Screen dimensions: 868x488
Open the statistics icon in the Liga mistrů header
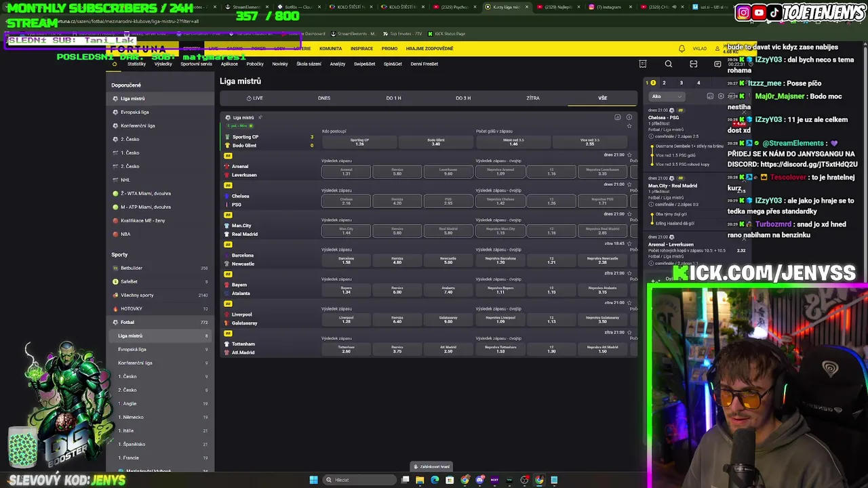(x=618, y=117)
